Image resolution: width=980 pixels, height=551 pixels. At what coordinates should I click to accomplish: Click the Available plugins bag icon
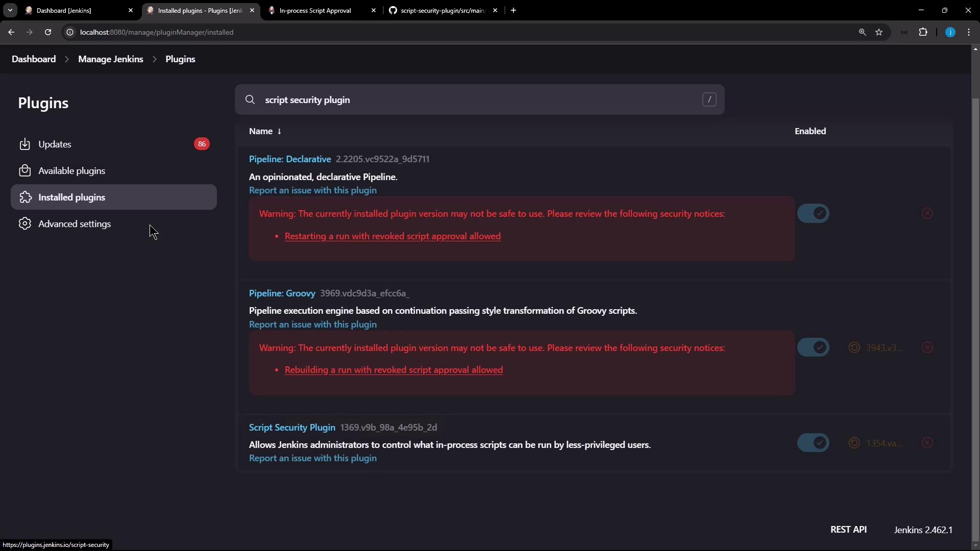click(24, 171)
